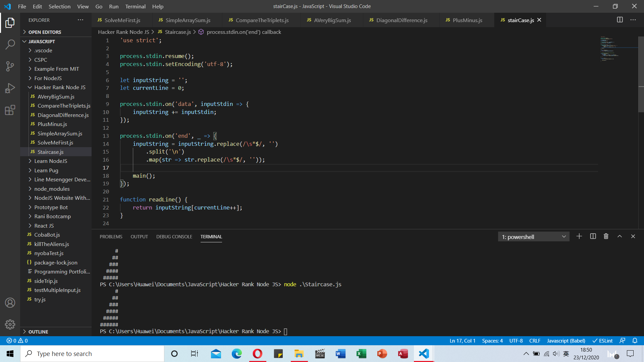Open the Source Control view

(10, 66)
